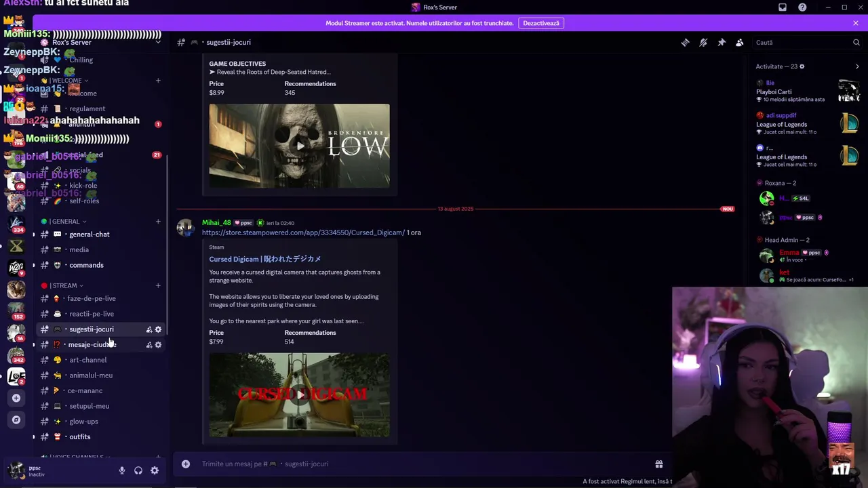Click the 'Roxana — 2' role header
Image resolution: width=868 pixels, height=488 pixels.
[781, 183]
